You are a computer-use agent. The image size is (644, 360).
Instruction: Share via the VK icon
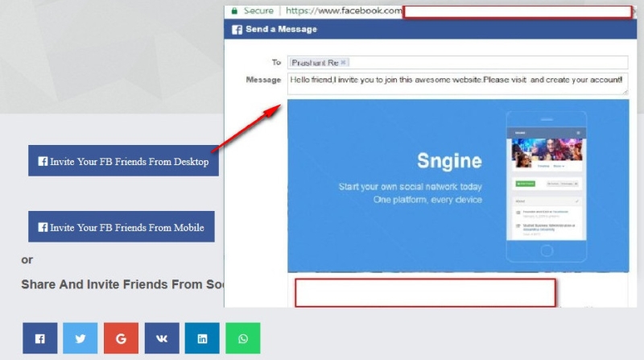162,338
